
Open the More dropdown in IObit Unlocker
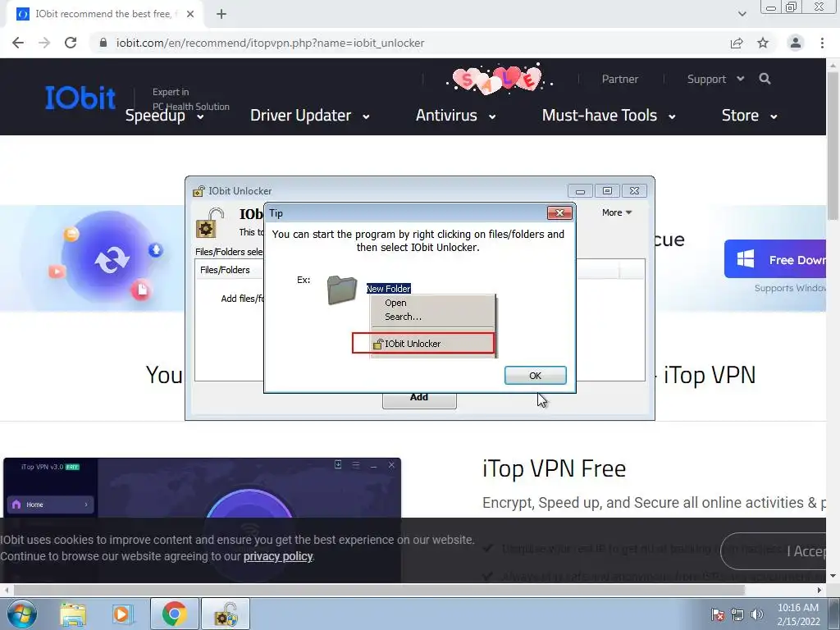[x=617, y=212]
